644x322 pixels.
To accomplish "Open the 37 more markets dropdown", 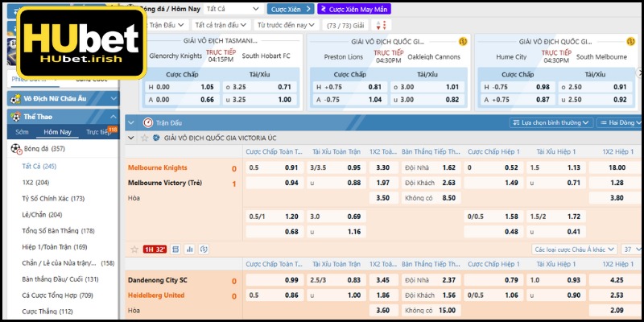I will coord(631,250).
